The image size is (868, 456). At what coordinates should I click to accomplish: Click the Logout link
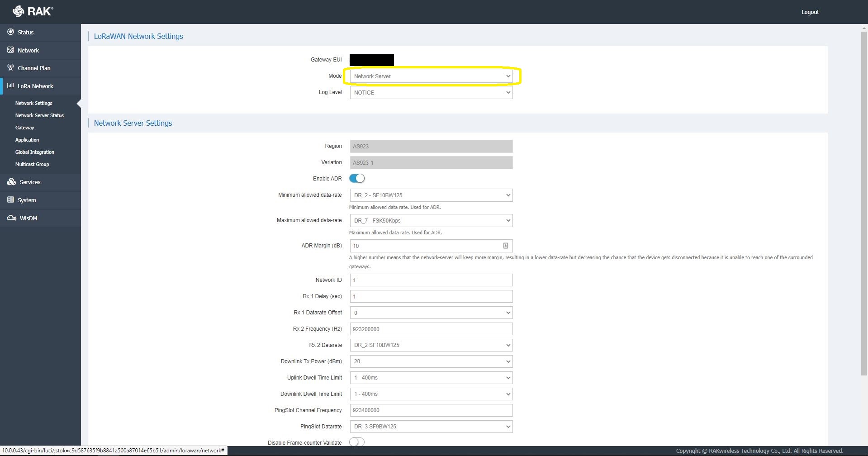[810, 12]
